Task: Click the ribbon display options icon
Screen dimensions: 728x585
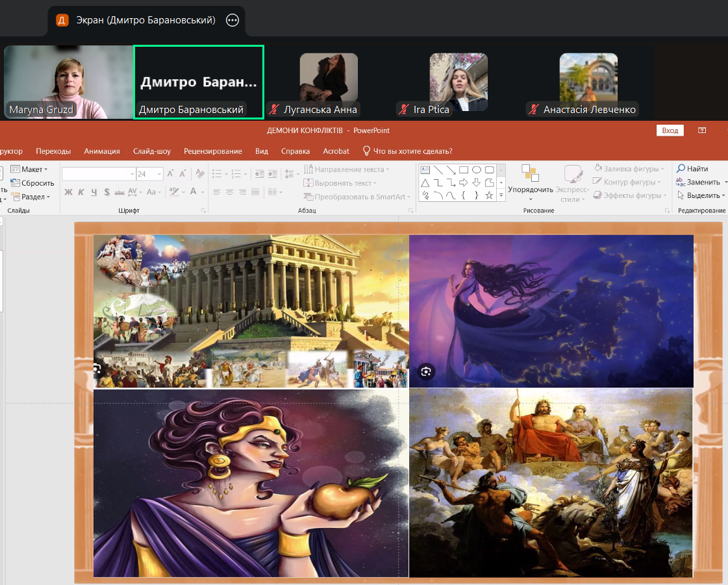Action: (x=702, y=131)
